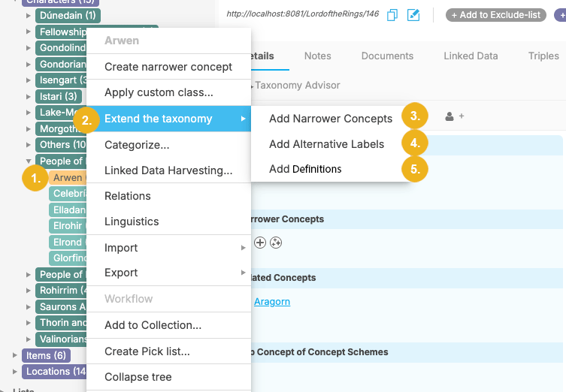This screenshot has height=392, width=566.
Task: Click the add narrower concept plus icon
Action: [260, 243]
